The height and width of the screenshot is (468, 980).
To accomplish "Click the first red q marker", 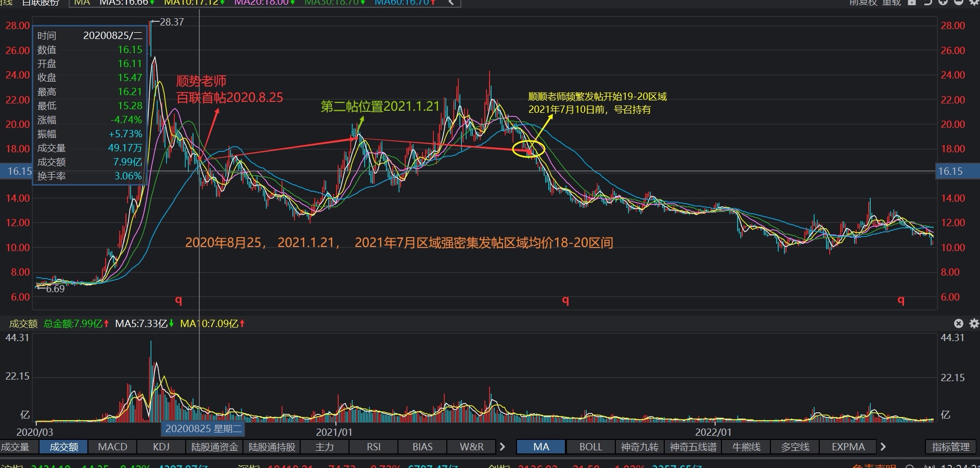I will click(178, 300).
